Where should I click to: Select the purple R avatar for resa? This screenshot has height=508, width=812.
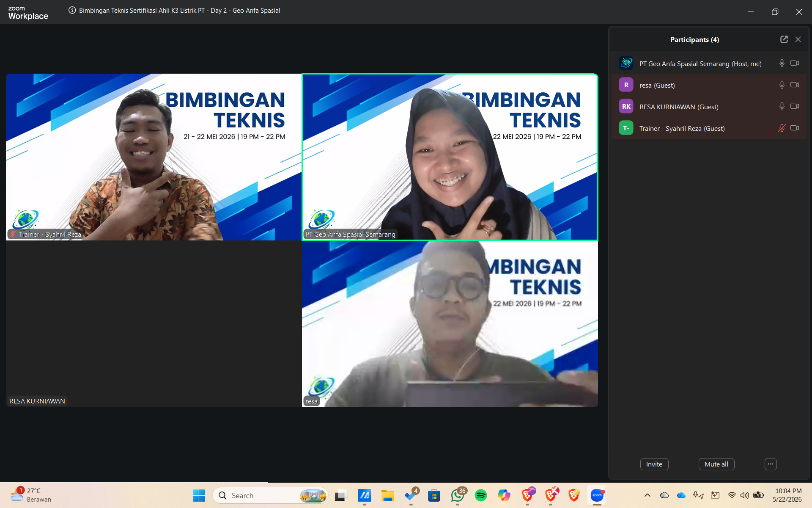coord(626,85)
